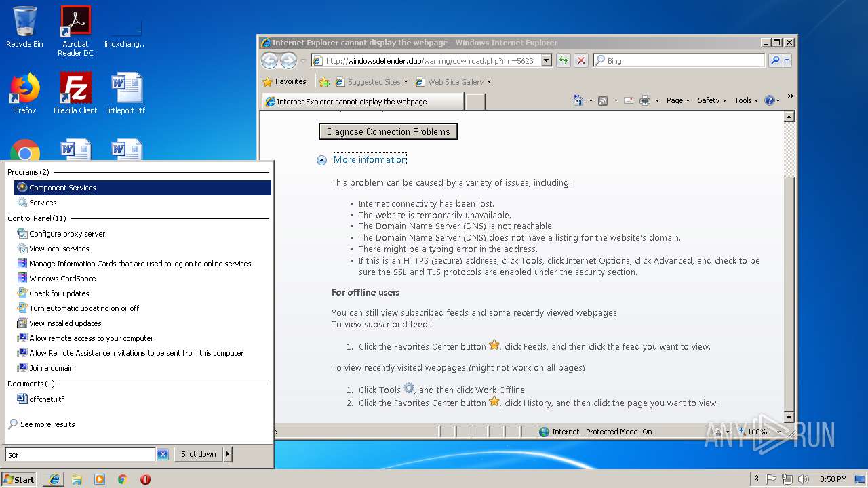Collapse the More information section arrow
The image size is (868, 488).
(x=322, y=160)
